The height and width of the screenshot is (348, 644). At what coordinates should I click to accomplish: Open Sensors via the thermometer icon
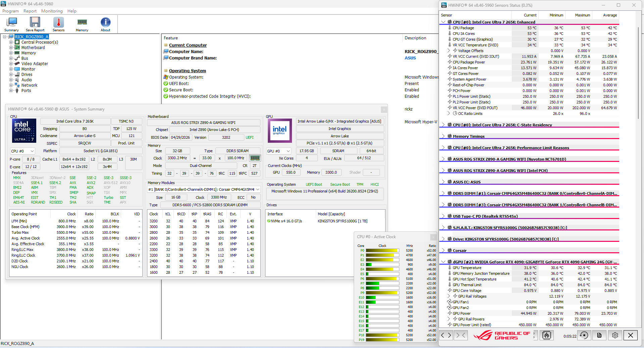(58, 24)
